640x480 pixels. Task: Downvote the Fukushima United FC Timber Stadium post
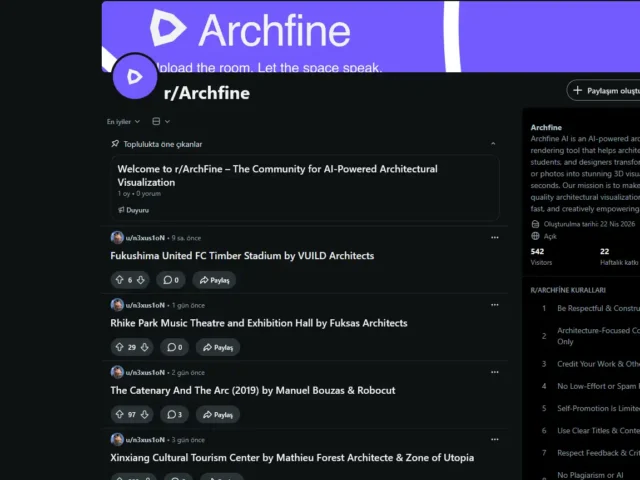point(141,280)
